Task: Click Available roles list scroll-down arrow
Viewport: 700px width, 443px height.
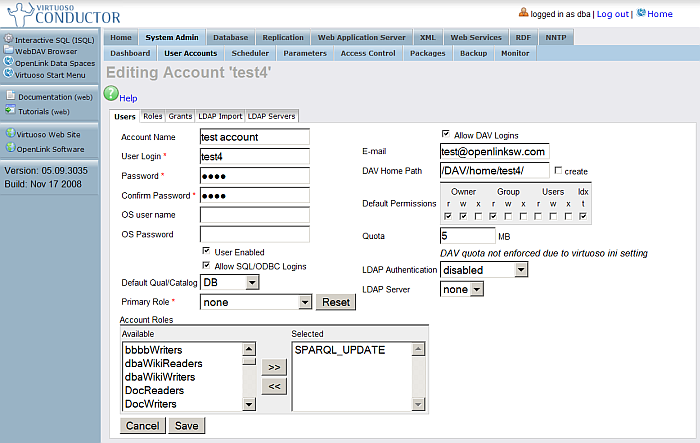Action: [249, 405]
